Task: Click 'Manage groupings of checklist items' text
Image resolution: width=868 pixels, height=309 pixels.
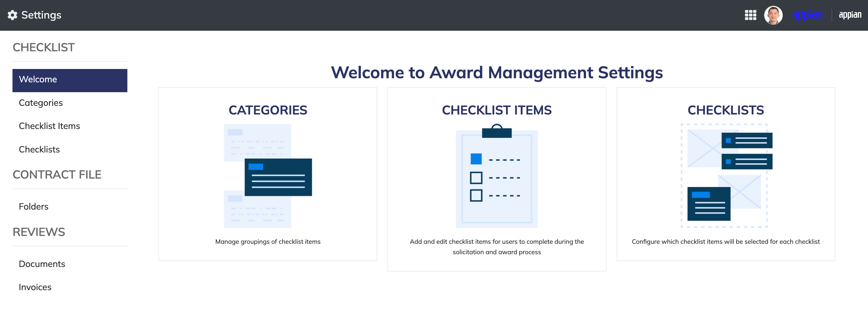Action: 268,242
